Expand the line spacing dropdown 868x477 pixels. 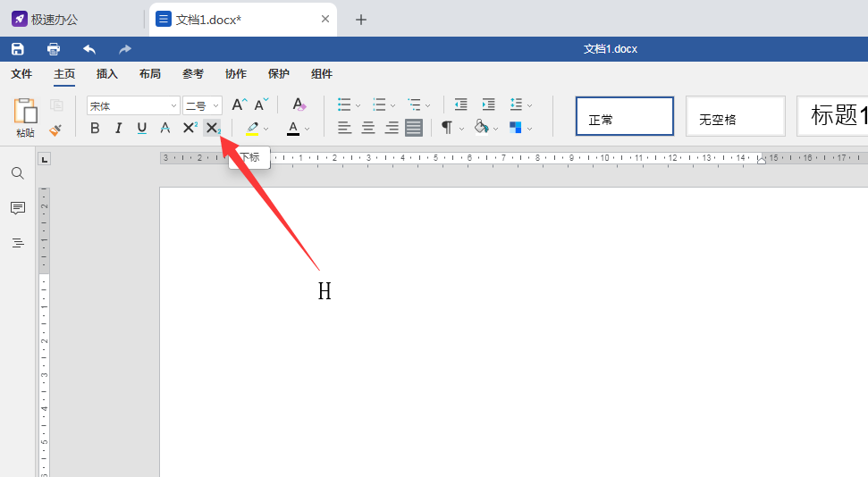(x=520, y=105)
